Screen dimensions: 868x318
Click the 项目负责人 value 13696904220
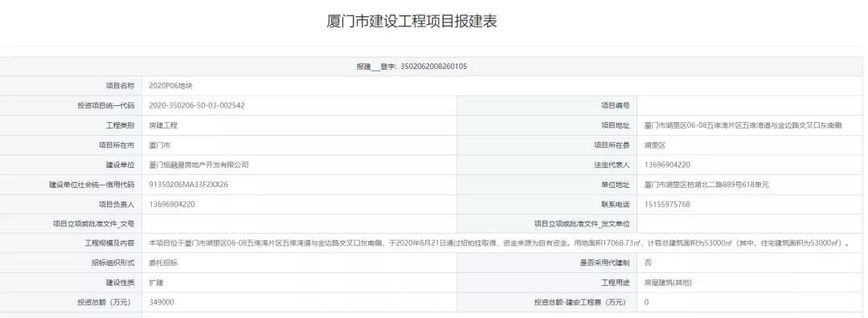click(172, 205)
